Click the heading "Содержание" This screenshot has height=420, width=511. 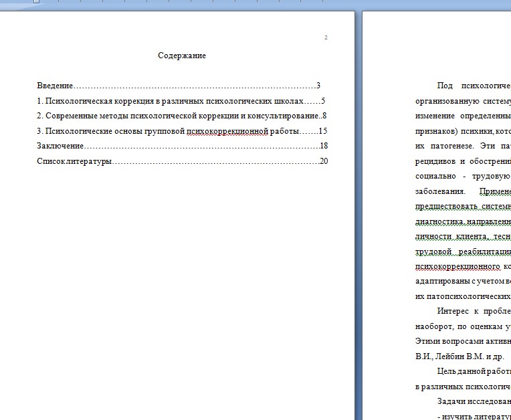182,56
